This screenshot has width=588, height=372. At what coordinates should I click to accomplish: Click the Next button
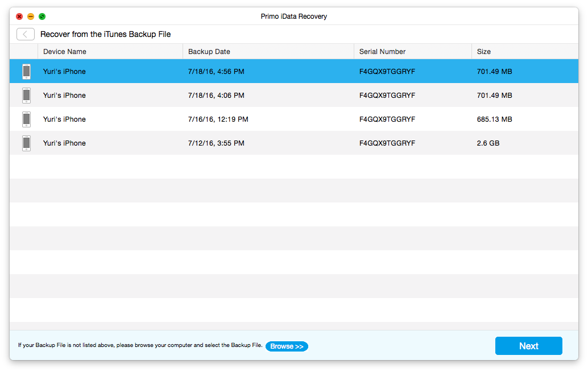(x=528, y=346)
